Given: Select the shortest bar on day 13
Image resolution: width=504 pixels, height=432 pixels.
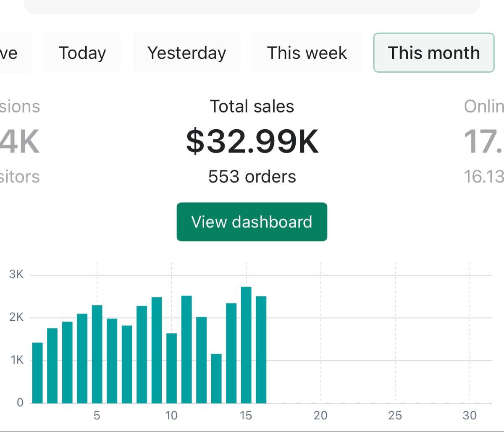Looking at the screenshot, I should [216, 378].
